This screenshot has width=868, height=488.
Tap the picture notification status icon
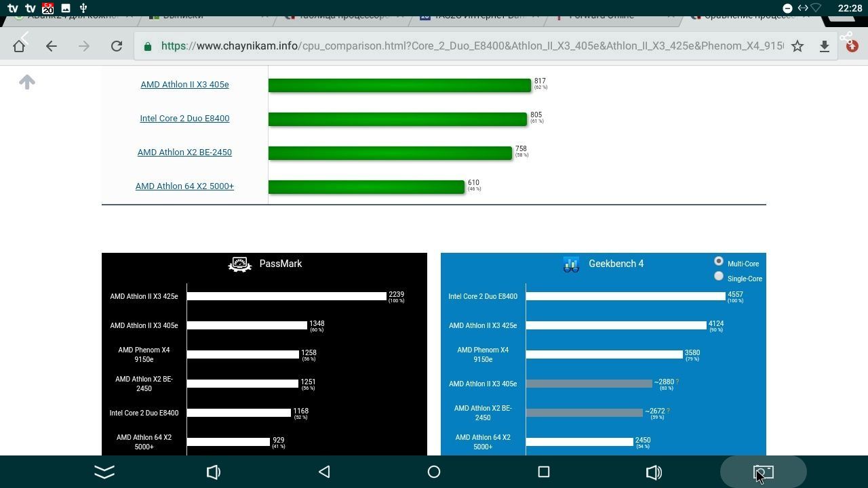coord(65,8)
